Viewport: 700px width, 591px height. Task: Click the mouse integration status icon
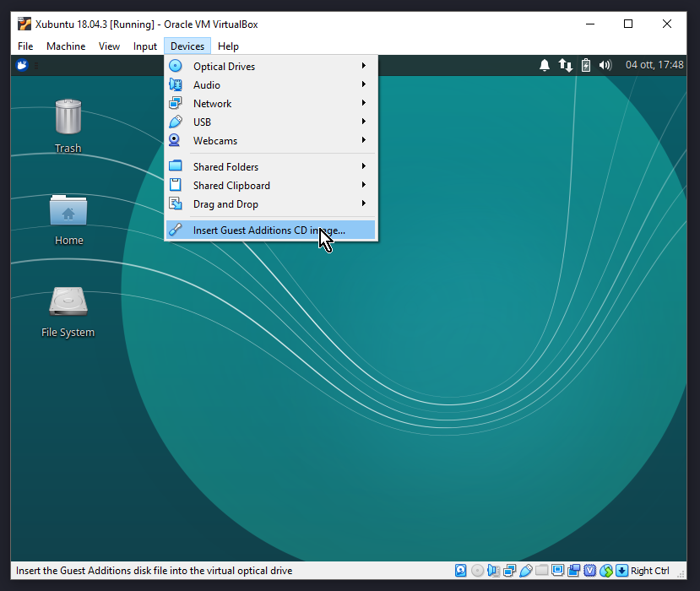(605, 571)
